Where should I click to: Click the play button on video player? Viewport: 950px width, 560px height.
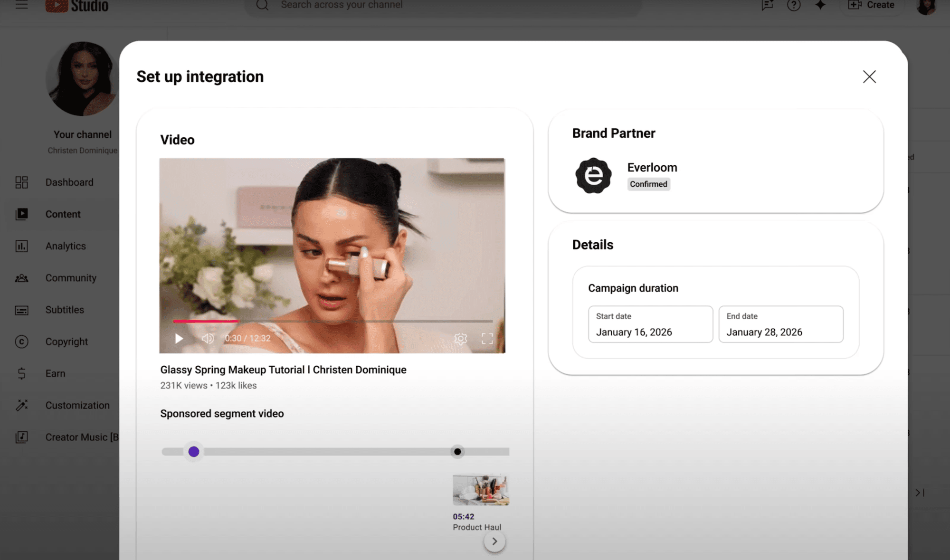coord(179,339)
